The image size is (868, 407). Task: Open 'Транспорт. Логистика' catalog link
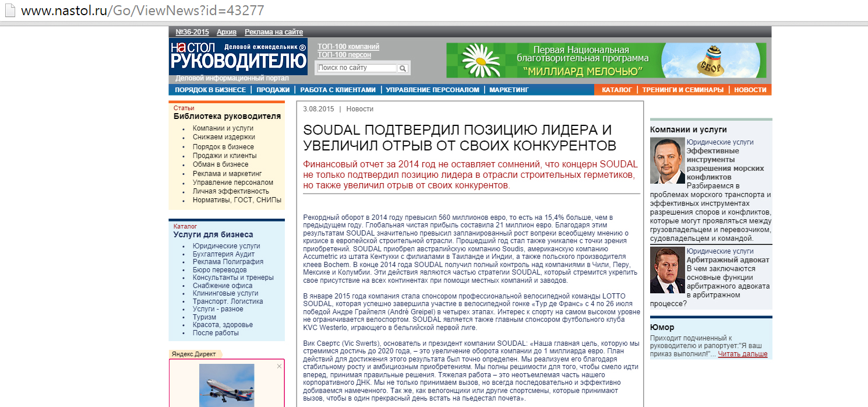coord(228,301)
